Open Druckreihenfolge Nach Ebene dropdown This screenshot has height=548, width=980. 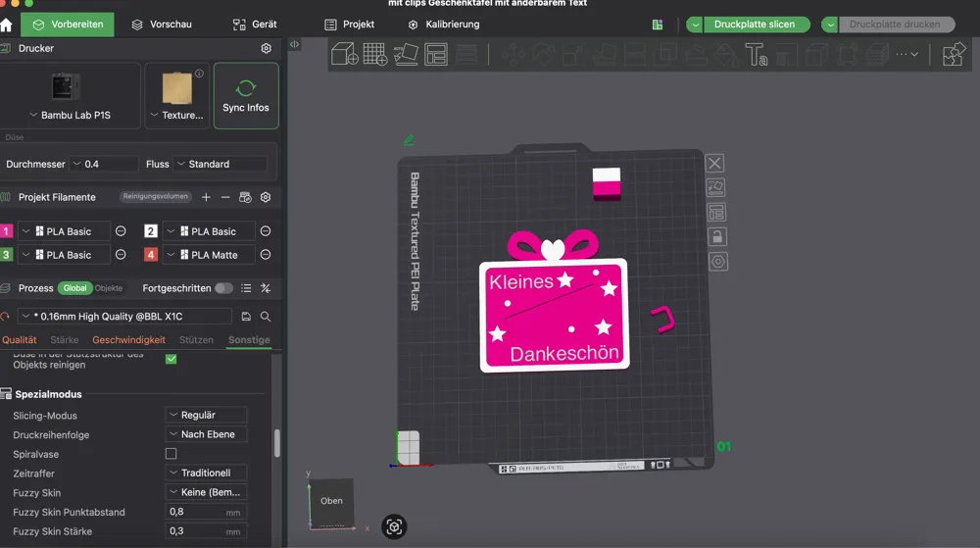[206, 434]
